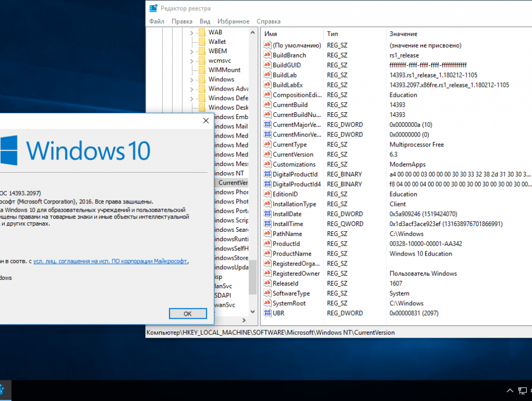
Task: Click the value 'Multiprocessor Free'
Action: tap(416, 145)
